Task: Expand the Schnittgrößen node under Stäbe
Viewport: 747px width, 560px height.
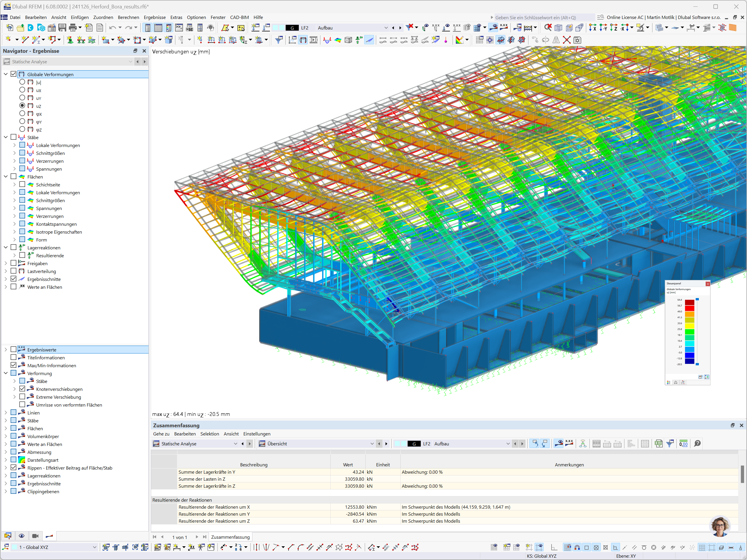Action: tap(15, 153)
